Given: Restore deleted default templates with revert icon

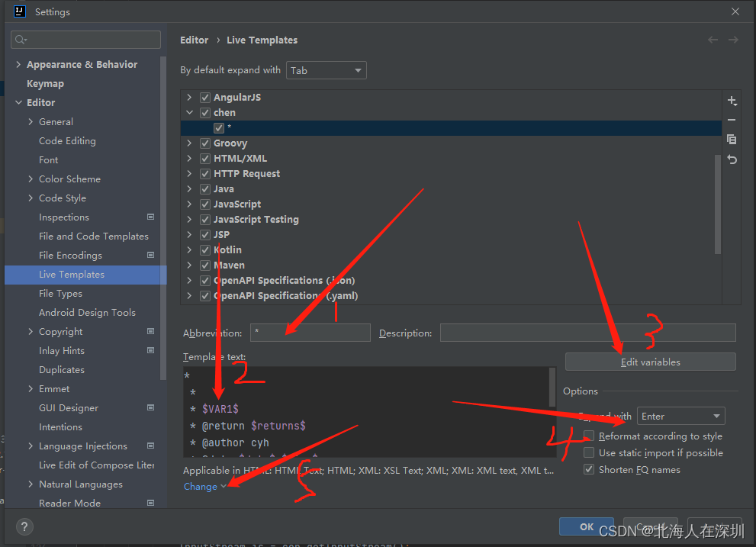Looking at the screenshot, I should (732, 159).
